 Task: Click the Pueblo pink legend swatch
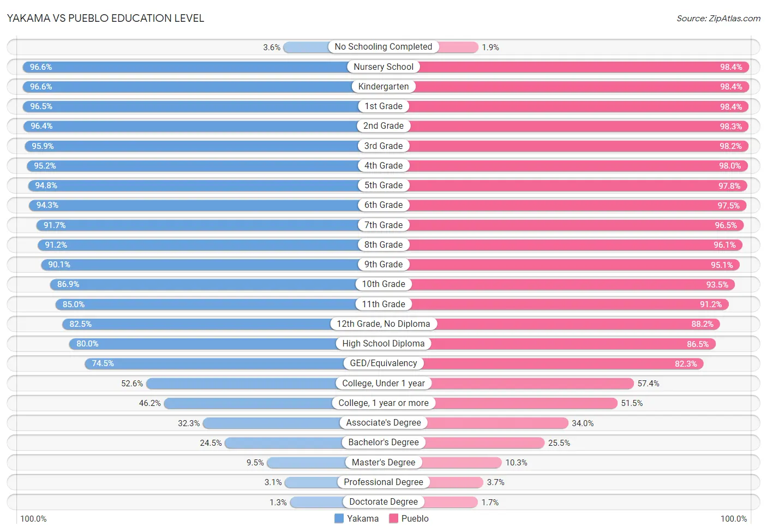pos(393,518)
